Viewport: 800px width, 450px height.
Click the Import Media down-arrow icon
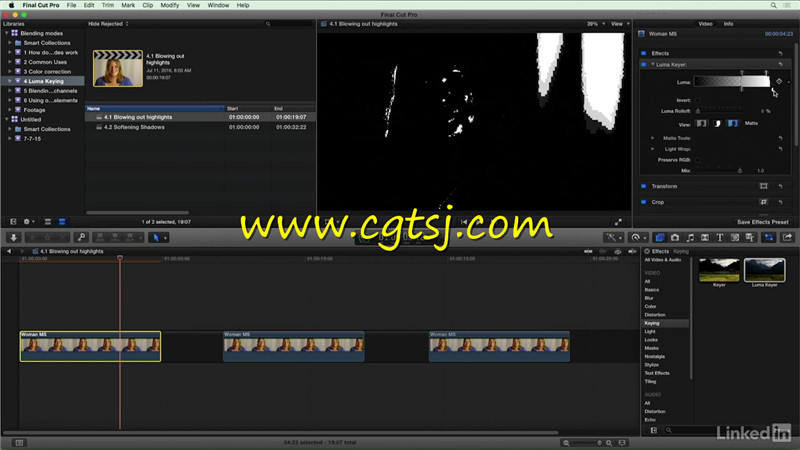[x=14, y=238]
